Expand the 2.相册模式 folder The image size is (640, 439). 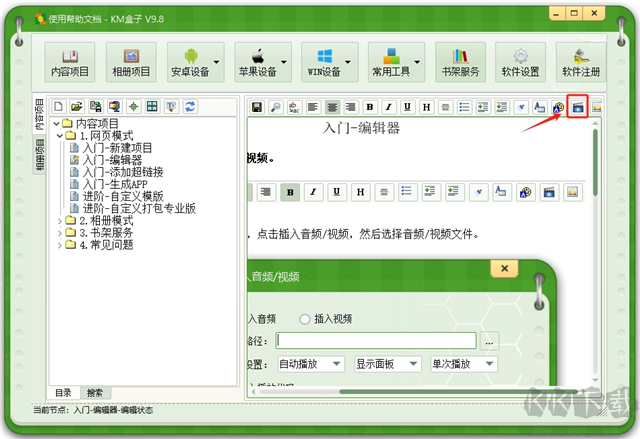60,221
